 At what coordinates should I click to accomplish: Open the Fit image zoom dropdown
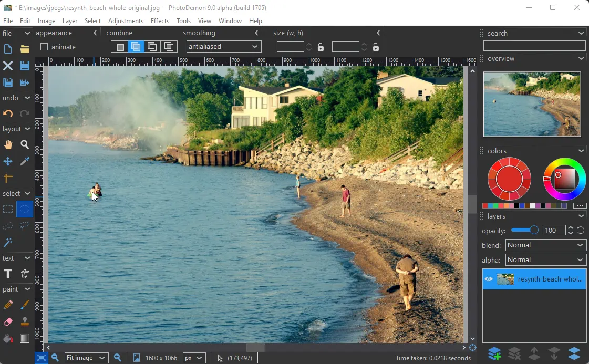pos(86,358)
